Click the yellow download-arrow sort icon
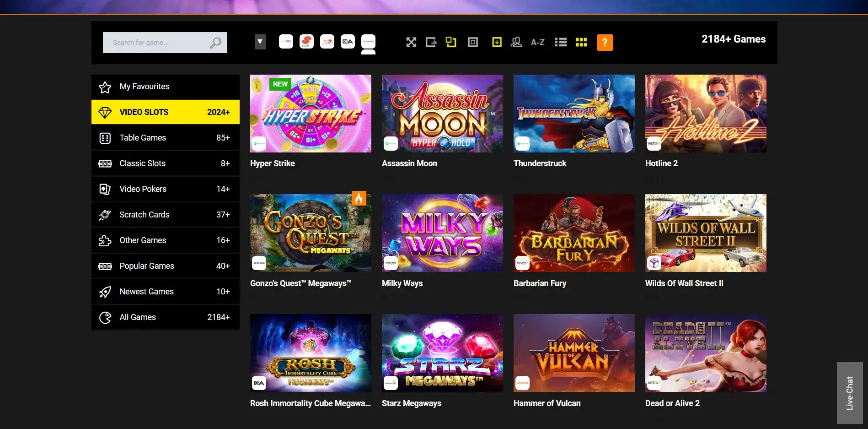 tap(497, 43)
